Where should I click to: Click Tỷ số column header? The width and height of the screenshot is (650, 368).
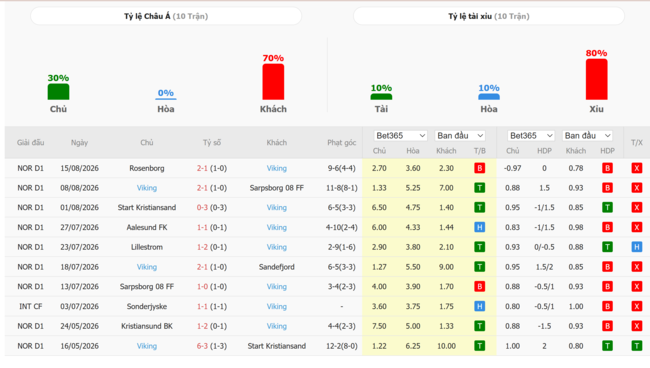212,143
